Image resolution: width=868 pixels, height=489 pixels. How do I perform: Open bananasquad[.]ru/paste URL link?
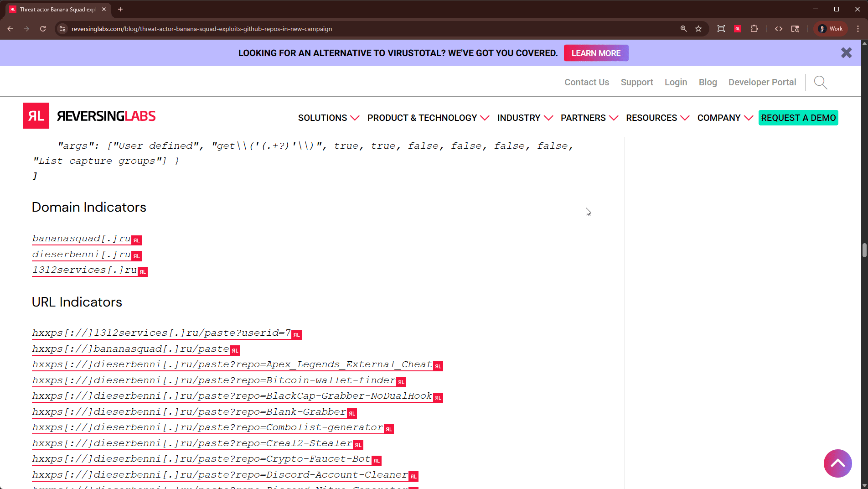click(130, 349)
